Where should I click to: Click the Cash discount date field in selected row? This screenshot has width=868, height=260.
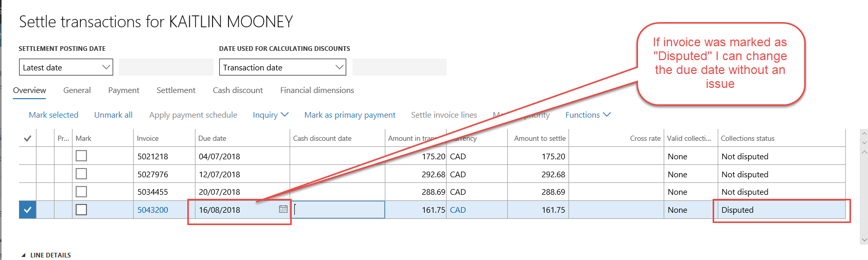click(x=338, y=210)
